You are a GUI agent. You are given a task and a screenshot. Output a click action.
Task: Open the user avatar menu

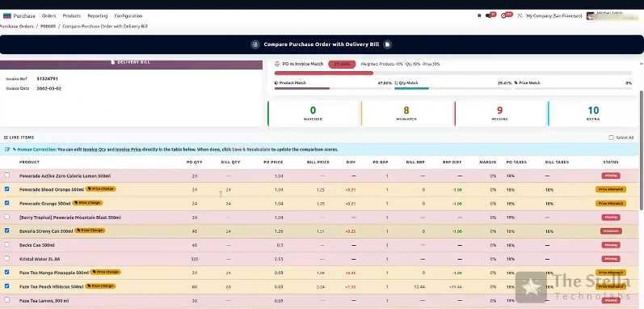pos(590,16)
